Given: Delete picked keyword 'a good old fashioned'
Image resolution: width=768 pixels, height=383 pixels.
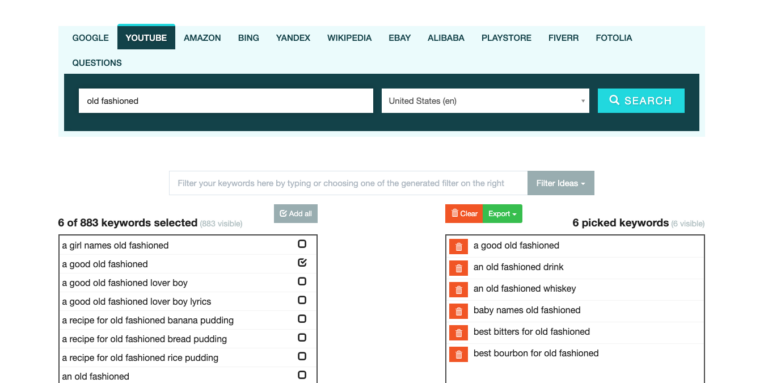Looking at the screenshot, I should [458, 246].
